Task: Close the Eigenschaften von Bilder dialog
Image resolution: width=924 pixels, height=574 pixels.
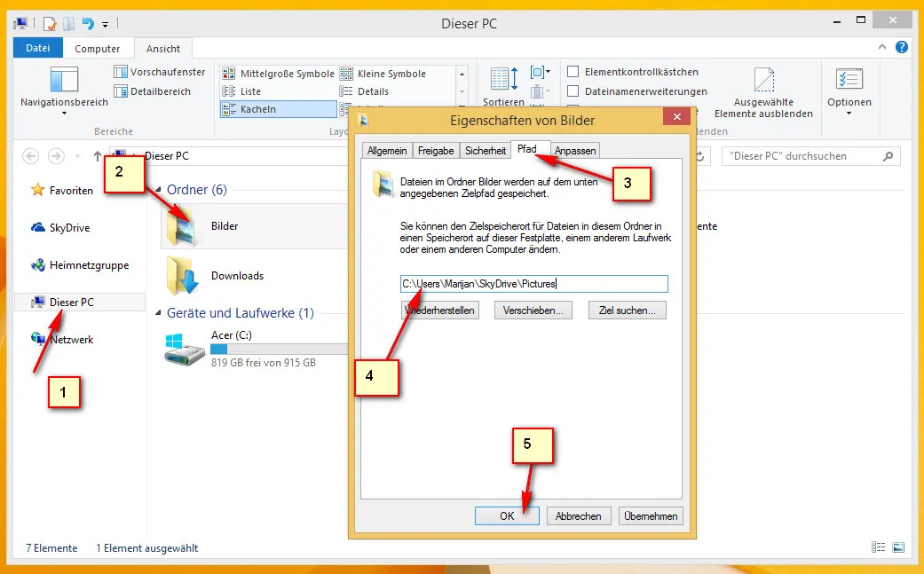Action: 676,116
